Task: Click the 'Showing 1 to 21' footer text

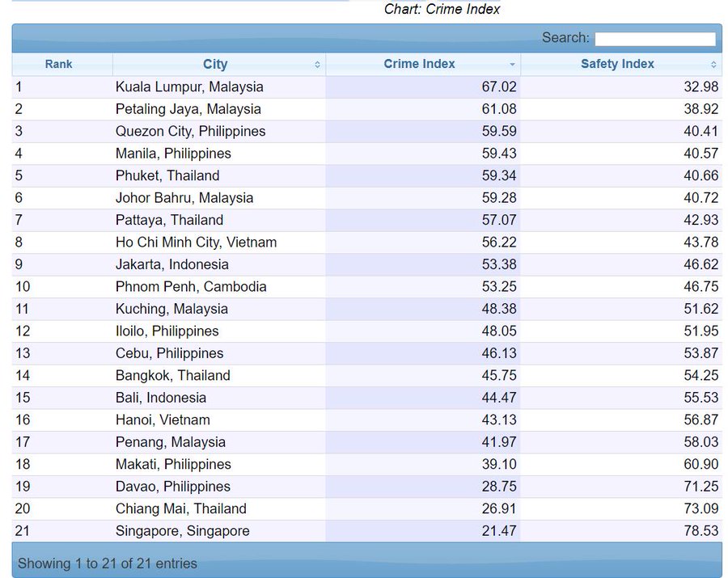Action: pos(107,563)
